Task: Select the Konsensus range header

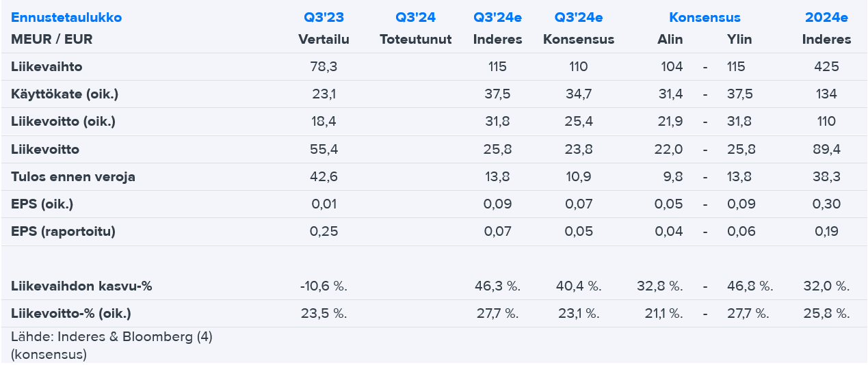Action: tap(705, 18)
